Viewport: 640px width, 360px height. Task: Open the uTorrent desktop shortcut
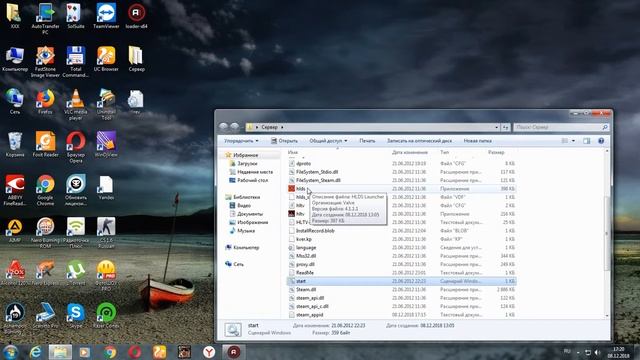pos(76,273)
